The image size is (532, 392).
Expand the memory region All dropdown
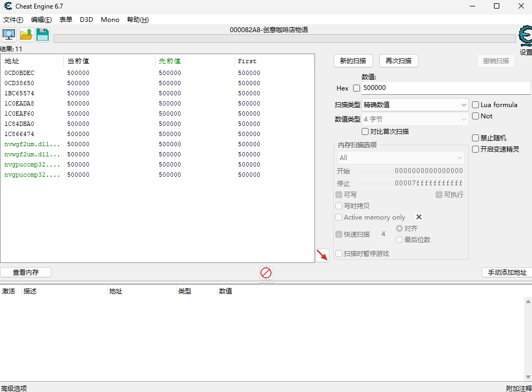(x=400, y=158)
